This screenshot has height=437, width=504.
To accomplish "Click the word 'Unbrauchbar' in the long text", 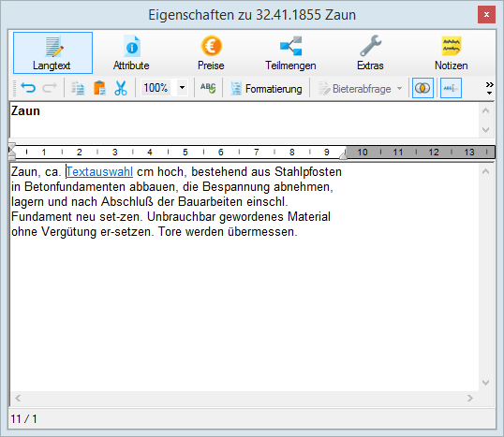I will point(182,217).
